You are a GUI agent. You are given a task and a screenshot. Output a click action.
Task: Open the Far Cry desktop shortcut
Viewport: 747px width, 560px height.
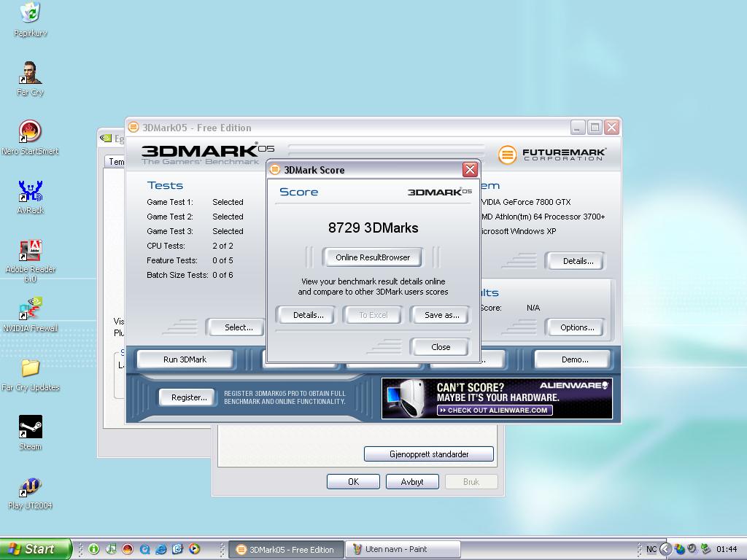point(30,79)
